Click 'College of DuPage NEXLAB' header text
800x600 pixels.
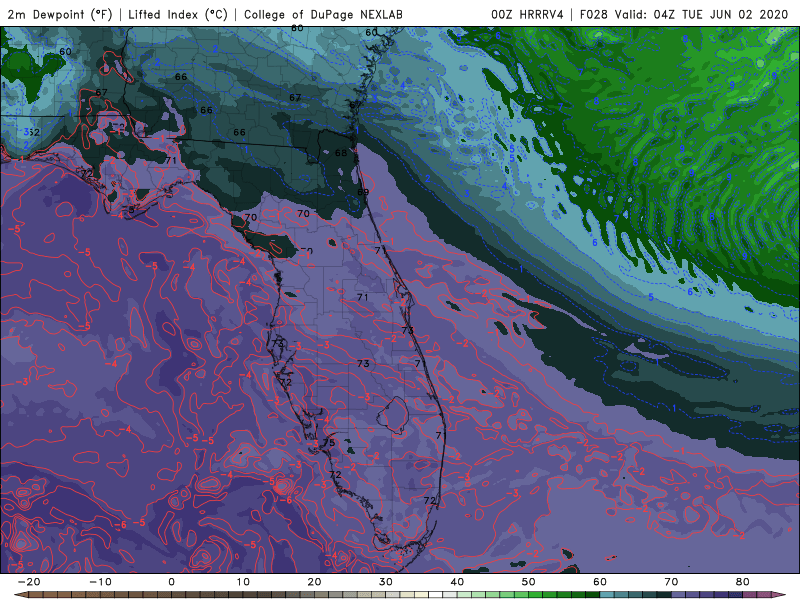[x=323, y=14]
